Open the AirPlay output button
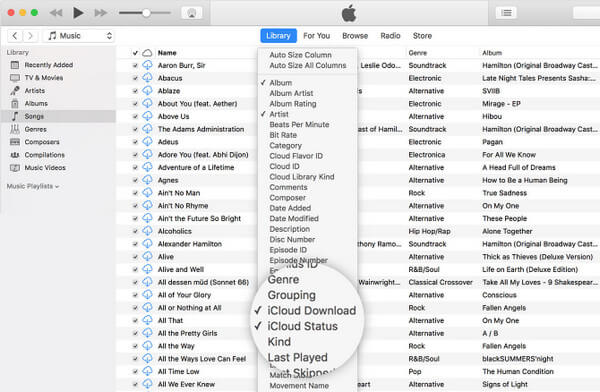Image resolution: width=600 pixels, height=392 pixels. click(x=192, y=13)
